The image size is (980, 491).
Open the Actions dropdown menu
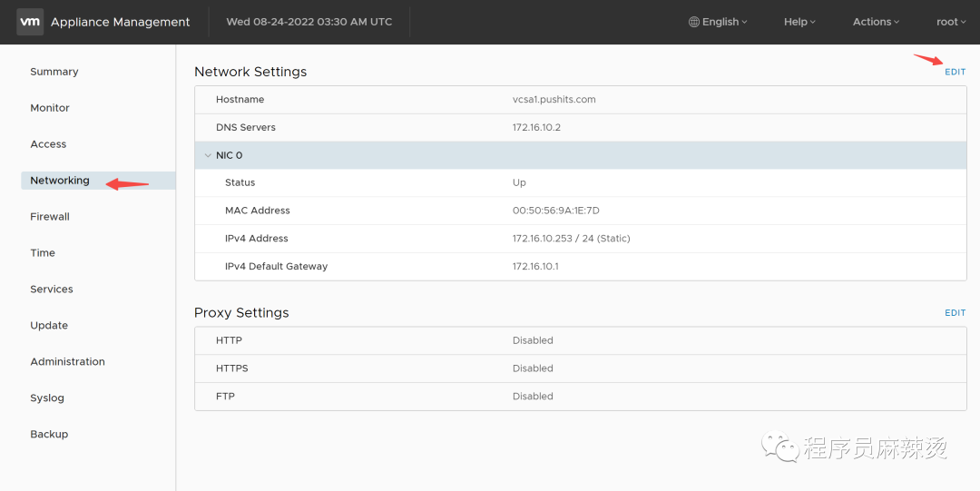pyautogui.click(x=876, y=22)
